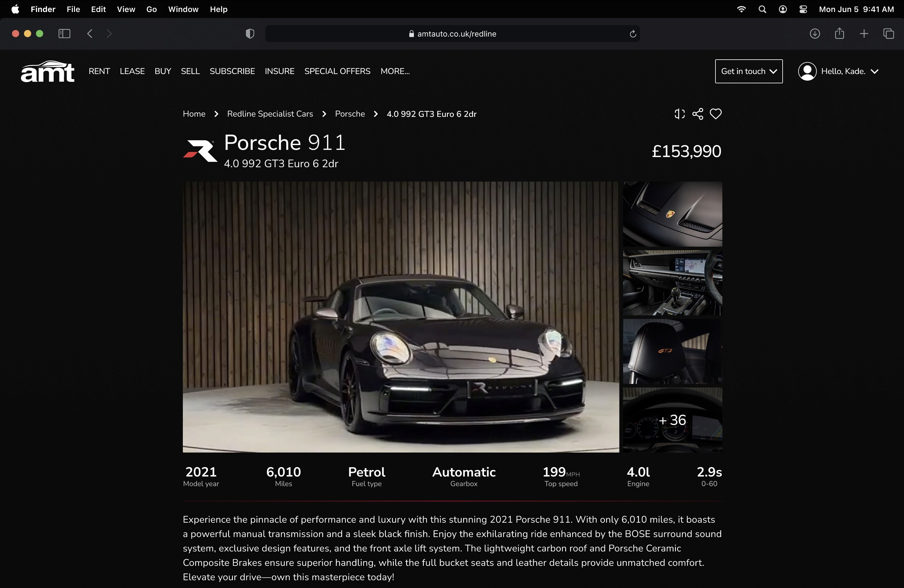Open the Edit menu
This screenshot has height=588, width=904.
pos(98,9)
